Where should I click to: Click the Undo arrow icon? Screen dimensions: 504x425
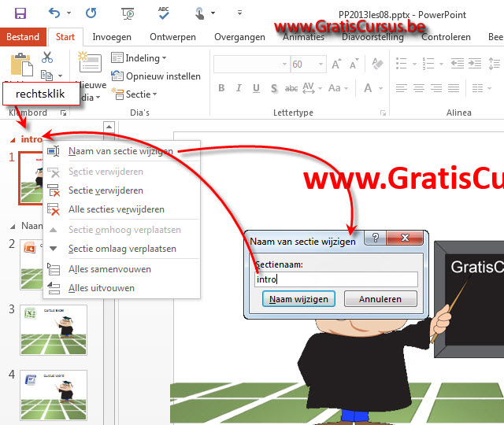[x=54, y=13]
